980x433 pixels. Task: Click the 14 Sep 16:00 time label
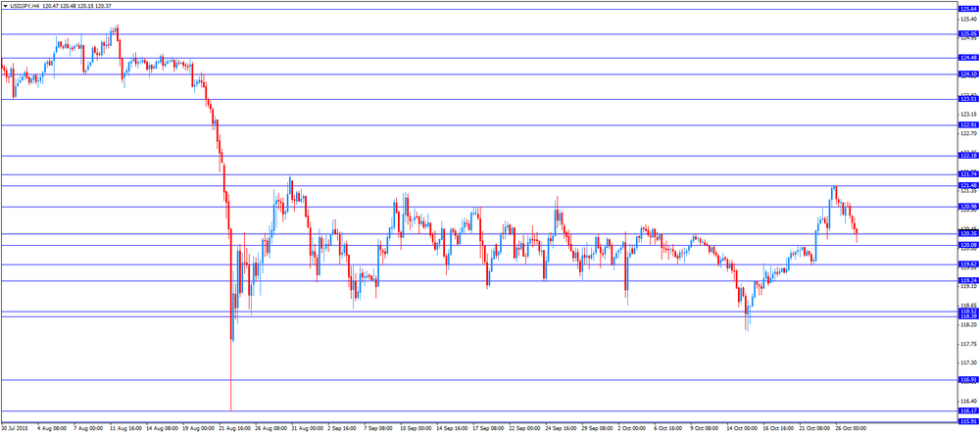point(453,429)
